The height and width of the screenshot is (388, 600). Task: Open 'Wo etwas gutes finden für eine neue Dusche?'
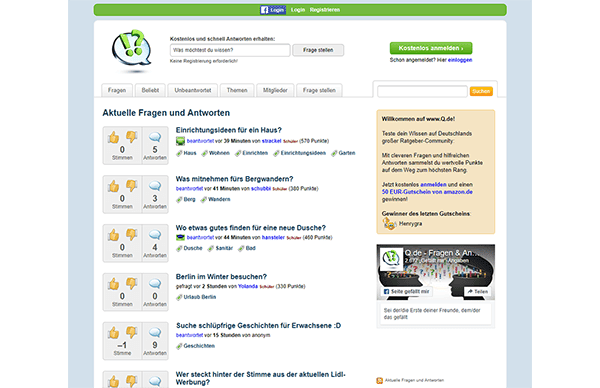click(251, 228)
